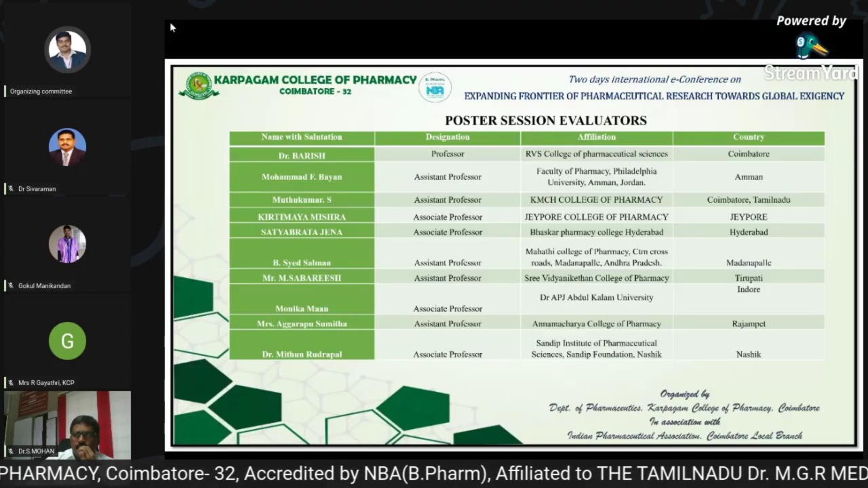Click the scrolling ticker banner text
Viewport: 868px width, 488px height.
click(x=434, y=473)
